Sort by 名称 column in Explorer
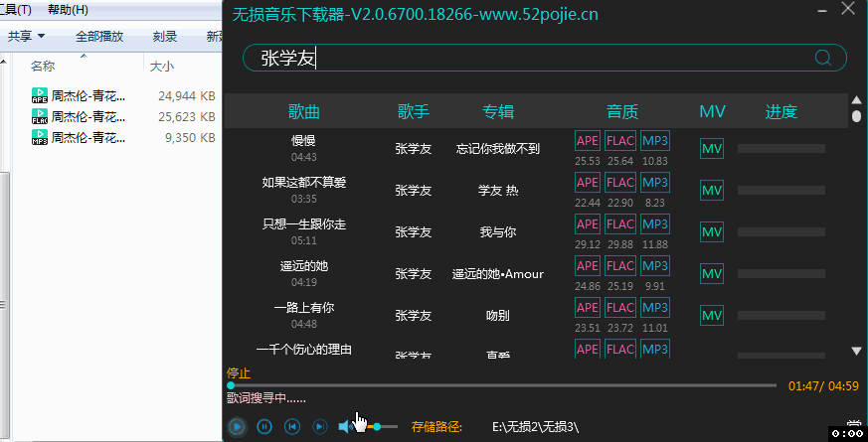This screenshot has height=442, width=868. pyautogui.click(x=43, y=66)
